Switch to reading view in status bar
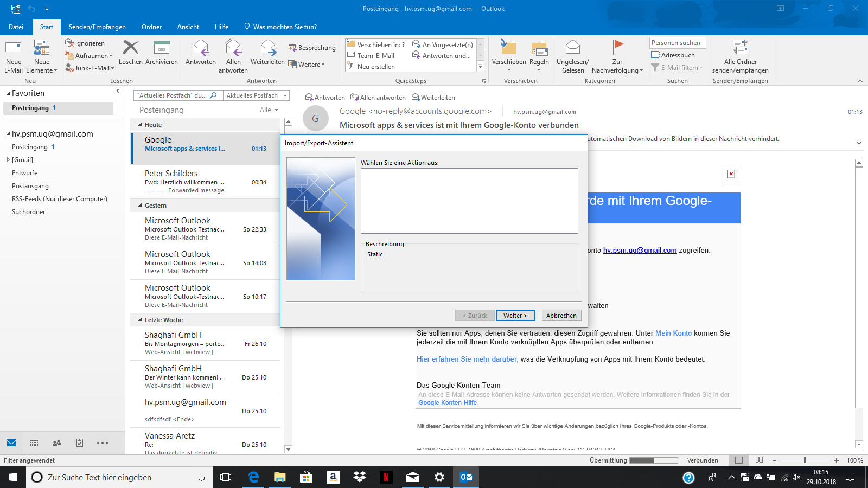 click(x=759, y=460)
